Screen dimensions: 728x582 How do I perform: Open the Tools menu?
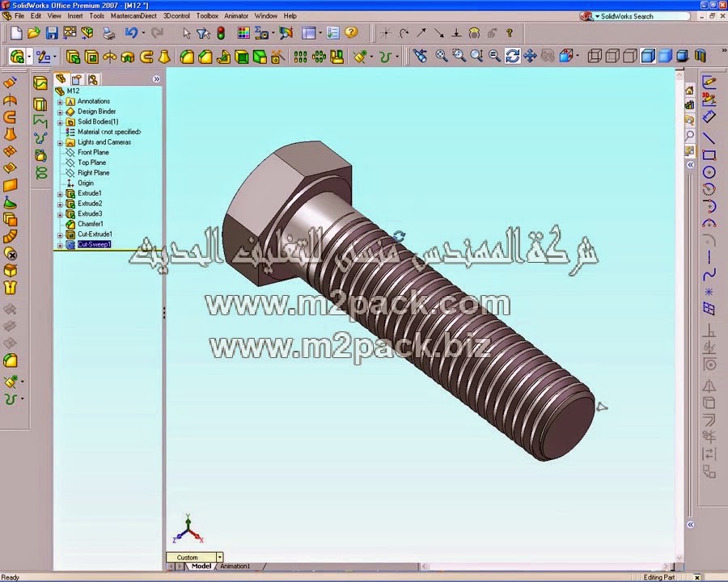pos(96,16)
